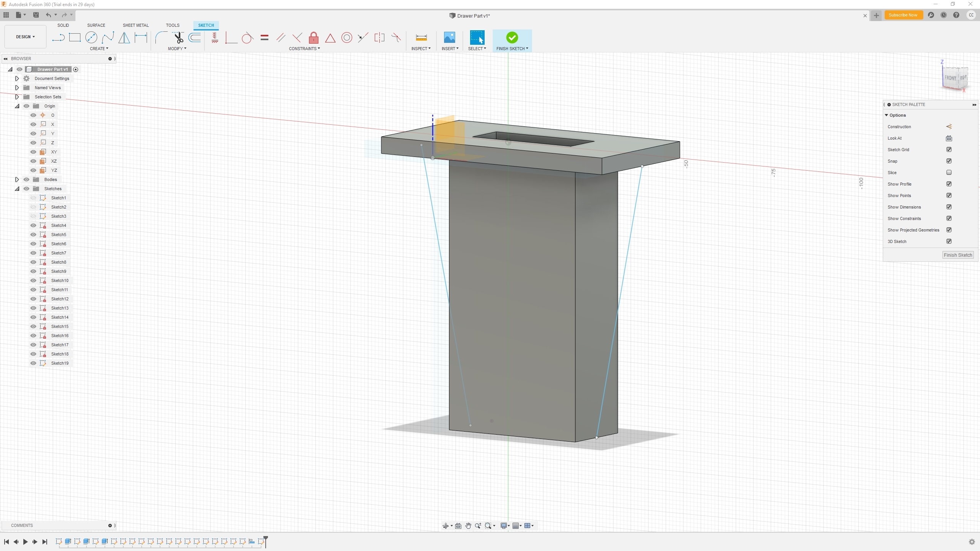Viewport: 980px width, 551px height.
Task: Click the timeline Play button
Action: pyautogui.click(x=25, y=542)
